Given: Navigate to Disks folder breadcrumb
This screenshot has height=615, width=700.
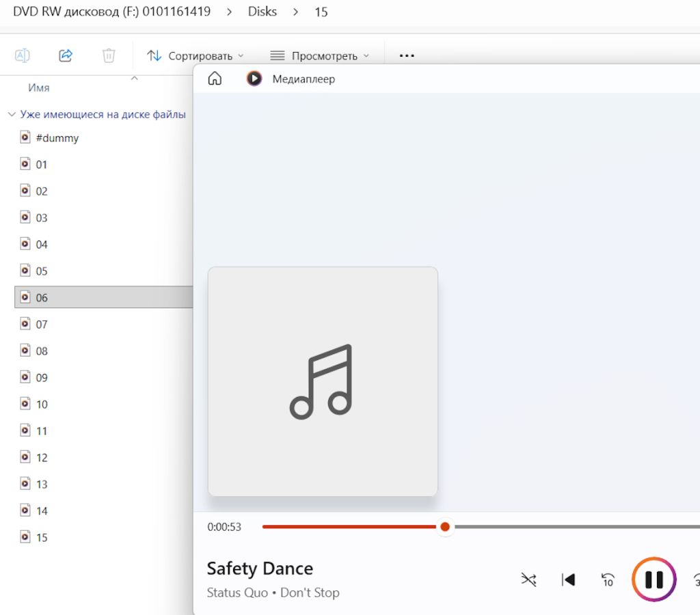Looking at the screenshot, I should point(262,12).
